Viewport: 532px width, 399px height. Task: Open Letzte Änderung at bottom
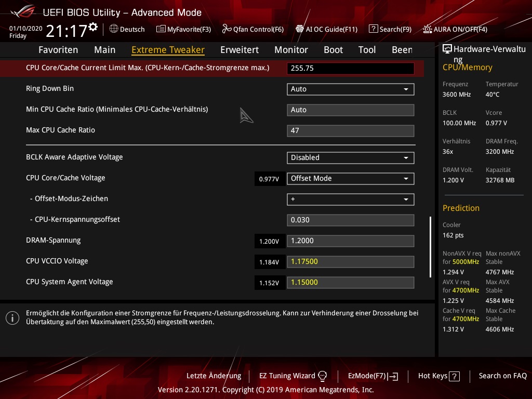214,376
